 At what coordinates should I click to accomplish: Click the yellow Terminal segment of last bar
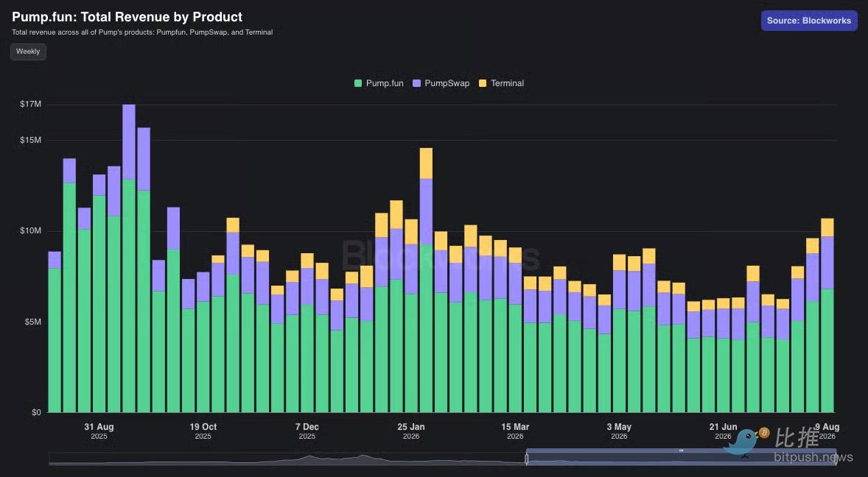(x=827, y=227)
